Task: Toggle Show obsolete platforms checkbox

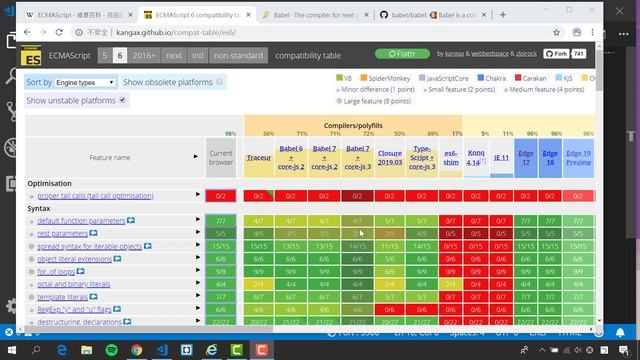Action: [x=220, y=82]
